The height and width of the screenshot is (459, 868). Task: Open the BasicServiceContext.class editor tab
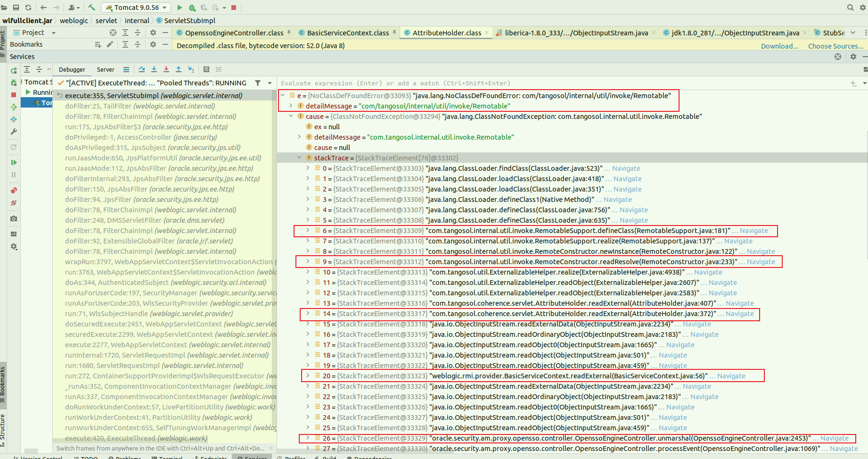(x=348, y=33)
